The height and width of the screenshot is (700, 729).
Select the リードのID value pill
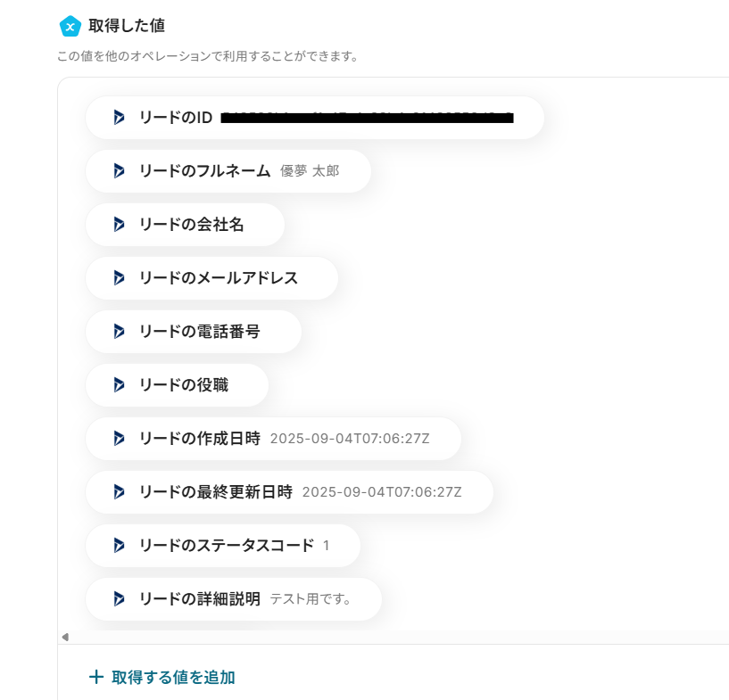point(314,118)
